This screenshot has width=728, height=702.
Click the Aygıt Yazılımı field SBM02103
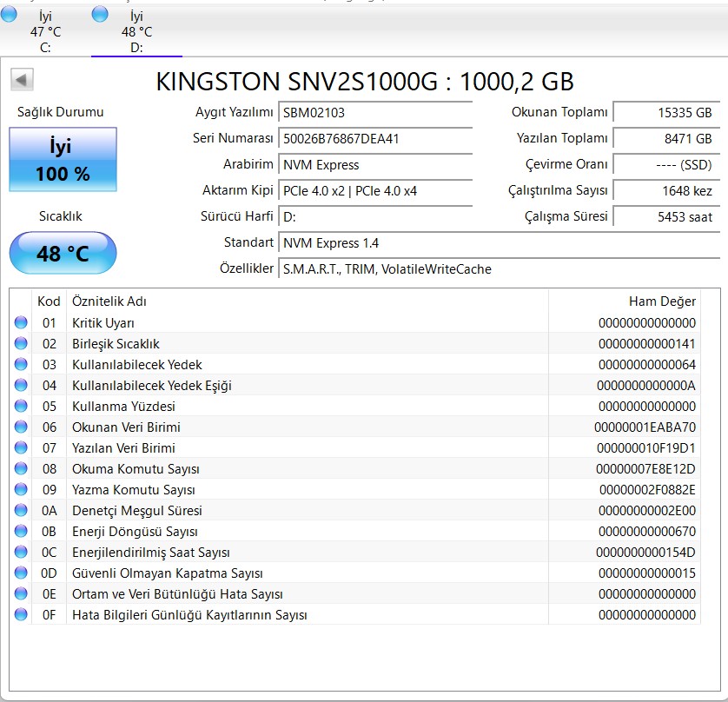pos(375,113)
